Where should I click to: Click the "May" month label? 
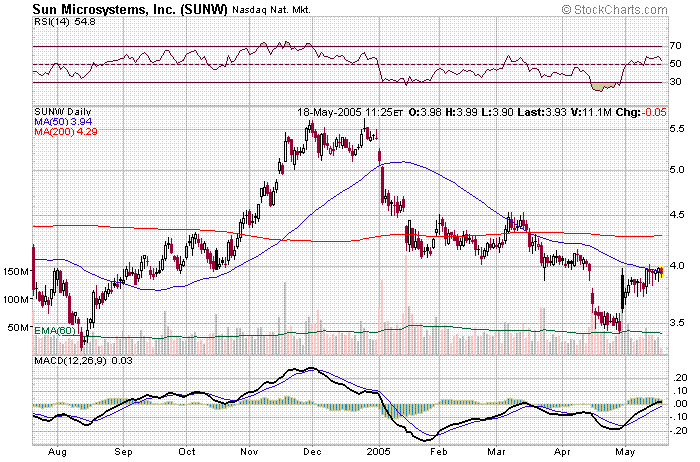pos(625,452)
